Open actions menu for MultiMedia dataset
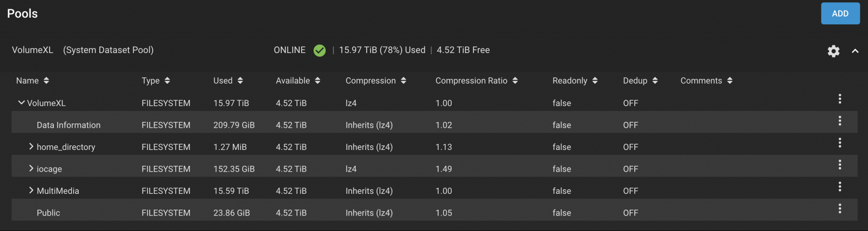The image size is (868, 231). (x=840, y=187)
